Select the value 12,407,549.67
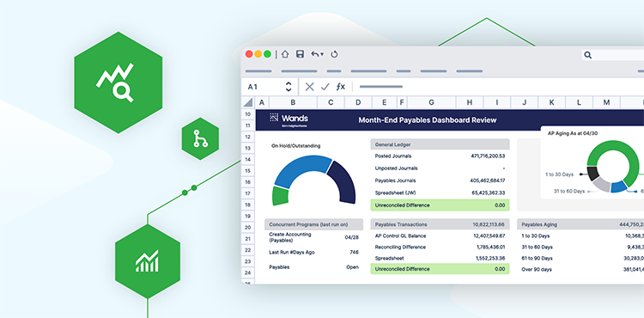644x318 pixels. 489,235
